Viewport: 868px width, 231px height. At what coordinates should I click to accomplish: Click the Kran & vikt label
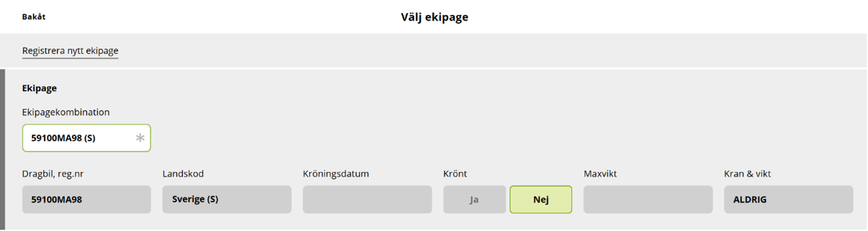[747, 174]
